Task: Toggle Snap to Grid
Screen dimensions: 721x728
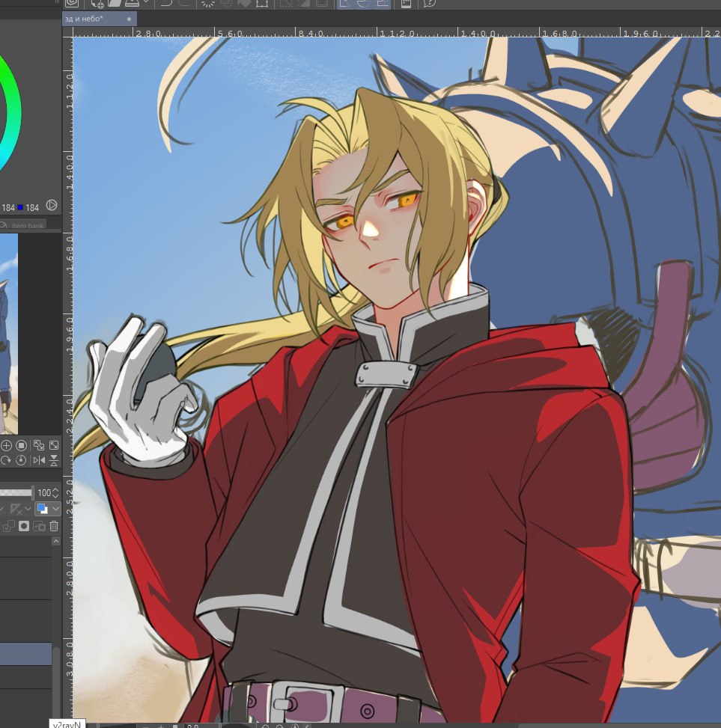Action: coord(383,3)
